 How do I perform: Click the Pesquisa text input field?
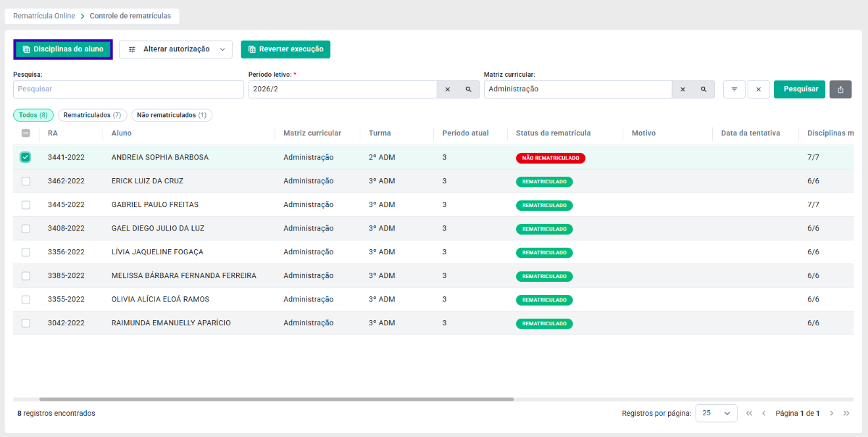(x=128, y=89)
